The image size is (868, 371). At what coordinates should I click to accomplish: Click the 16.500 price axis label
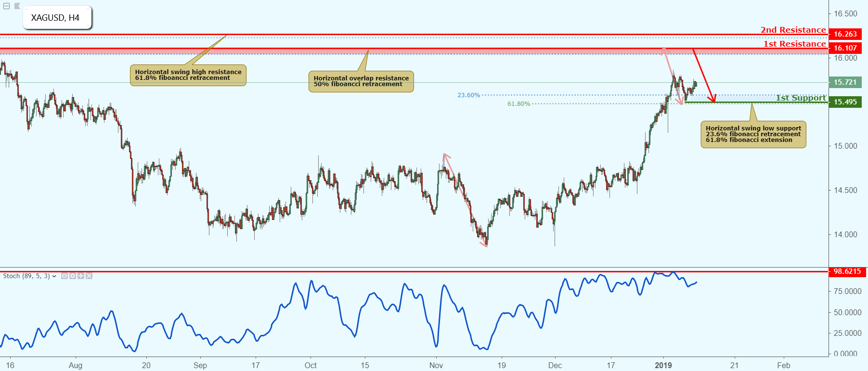point(845,14)
